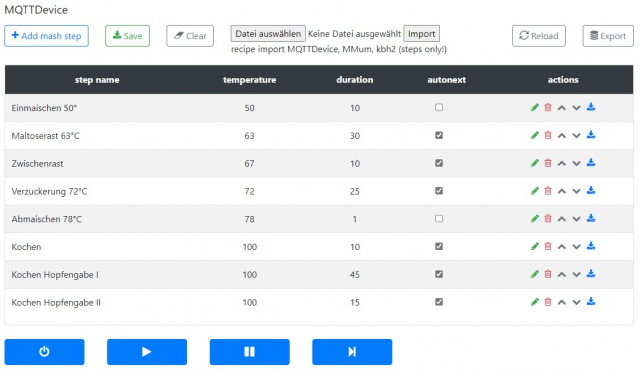Viewport: 640px width, 373px height.
Task: Edit the Abmaischen 78°C step
Action: click(x=535, y=218)
